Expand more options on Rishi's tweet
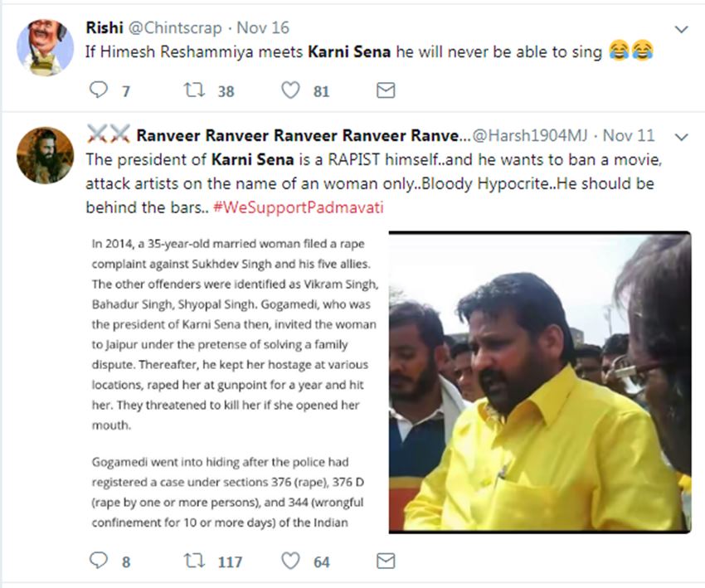Screen dimensions: 705x588 [x=681, y=30]
